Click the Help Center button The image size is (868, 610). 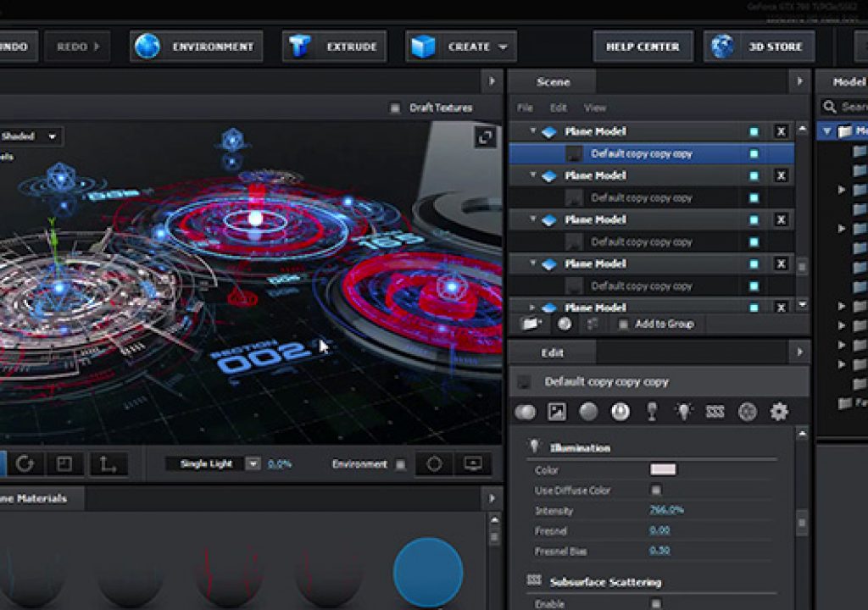coord(643,47)
